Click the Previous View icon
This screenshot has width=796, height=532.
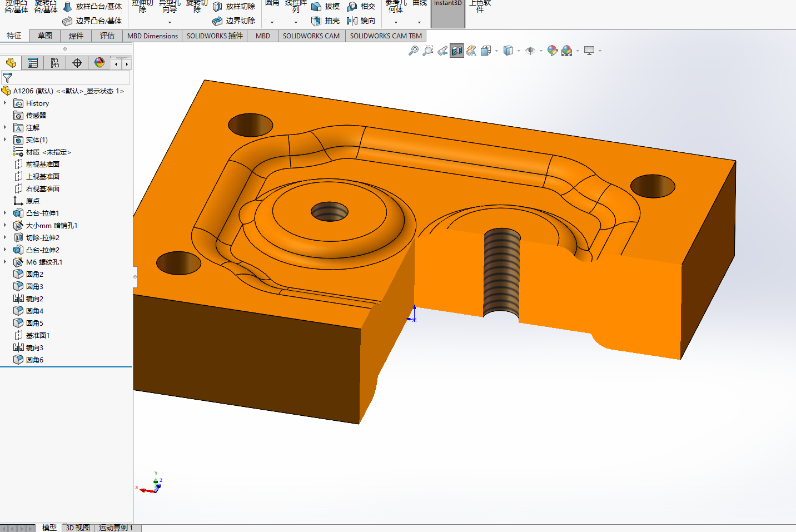[x=442, y=51]
